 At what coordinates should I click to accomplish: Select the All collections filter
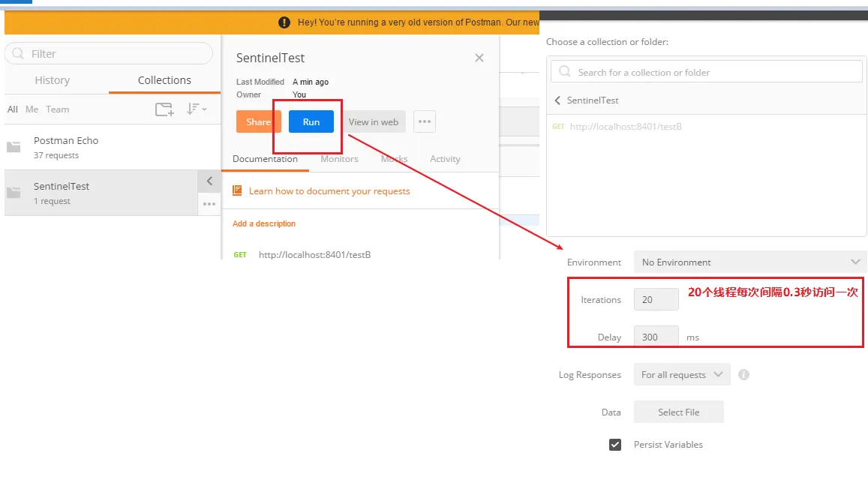click(12, 109)
